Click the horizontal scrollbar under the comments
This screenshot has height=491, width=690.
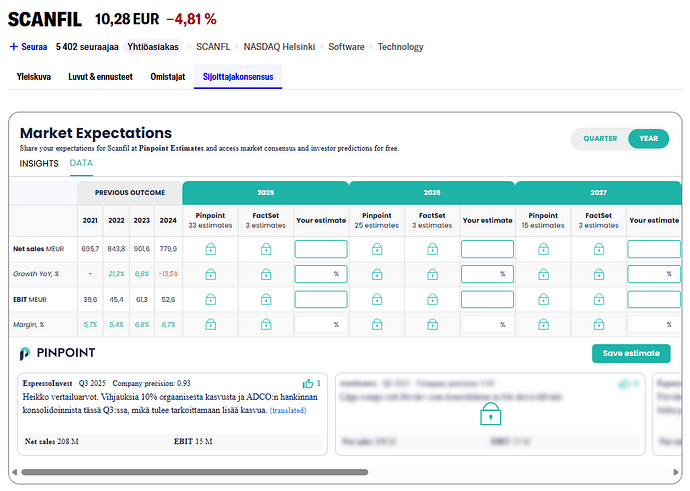coord(190,471)
